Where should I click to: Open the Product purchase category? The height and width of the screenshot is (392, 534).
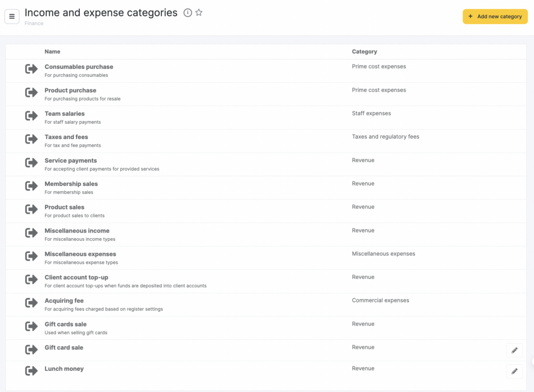tap(70, 90)
